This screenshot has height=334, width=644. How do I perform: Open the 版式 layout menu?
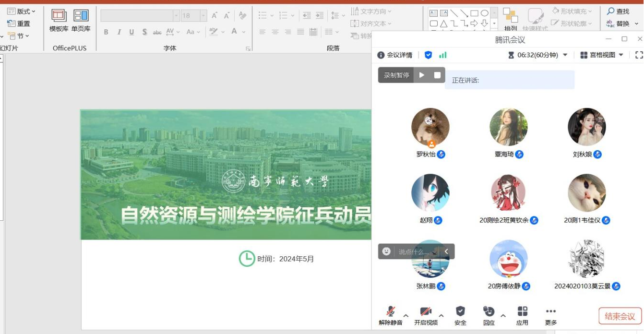pos(22,12)
